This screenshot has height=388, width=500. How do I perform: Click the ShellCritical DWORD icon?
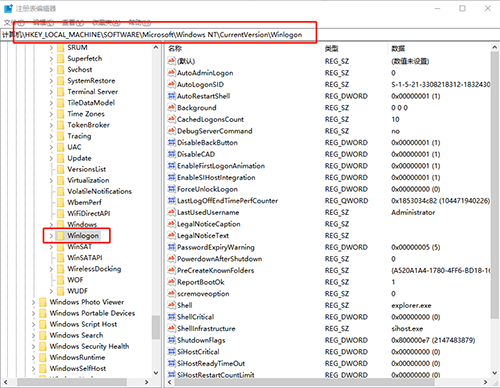pyautogui.click(x=171, y=317)
